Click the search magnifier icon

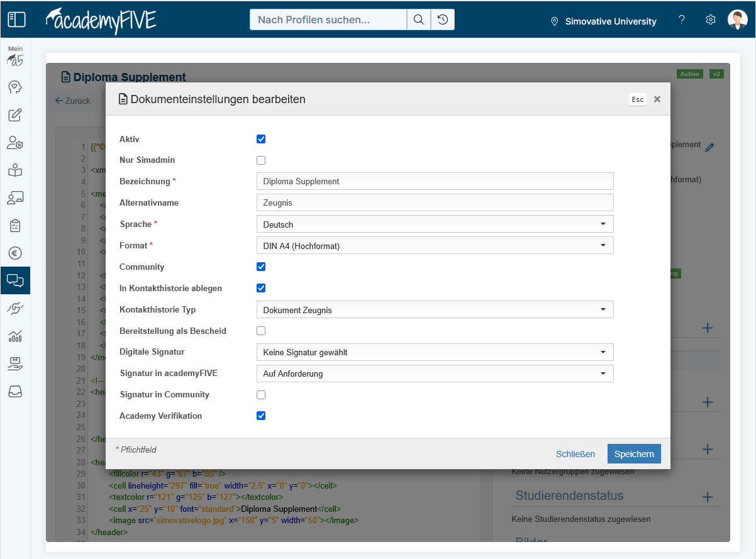(x=418, y=19)
